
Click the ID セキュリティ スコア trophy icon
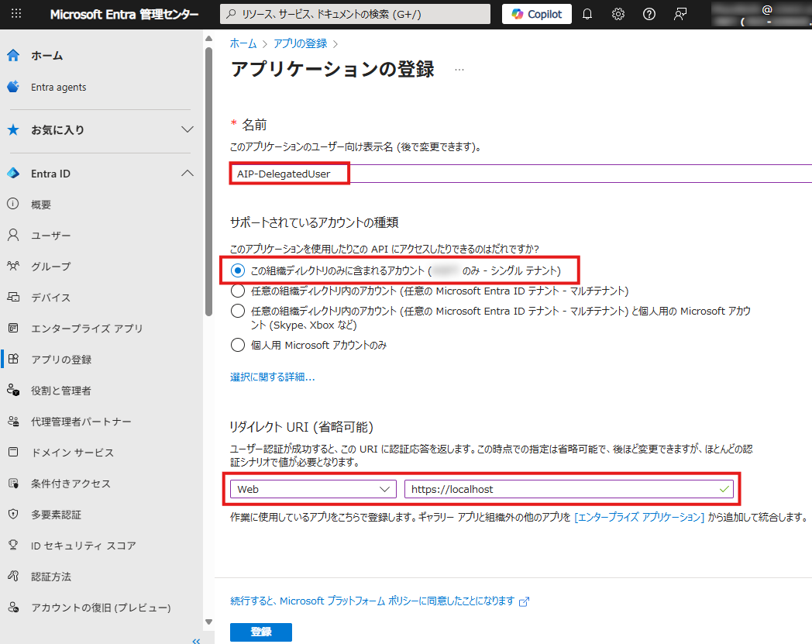(x=13, y=545)
